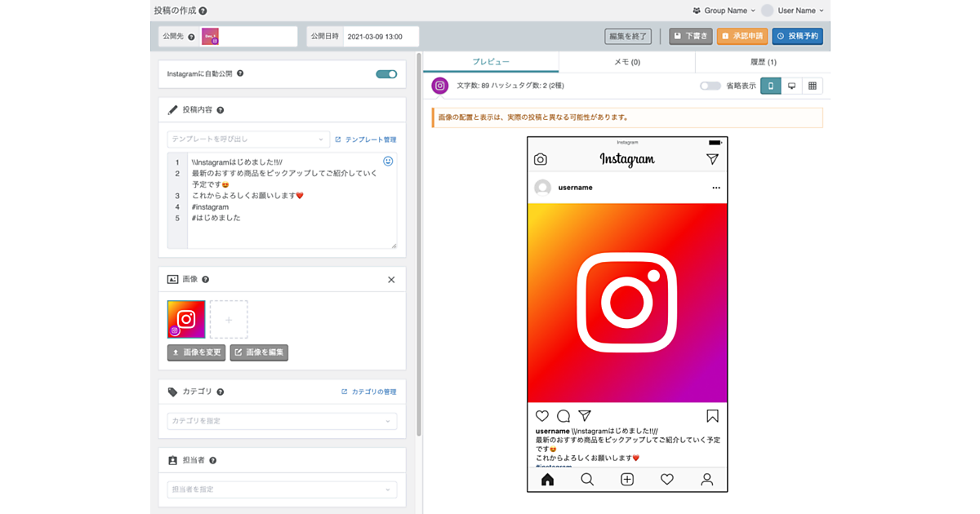Switch preview to desktop monitor view
Screen dimensions: 980x514
(x=791, y=86)
